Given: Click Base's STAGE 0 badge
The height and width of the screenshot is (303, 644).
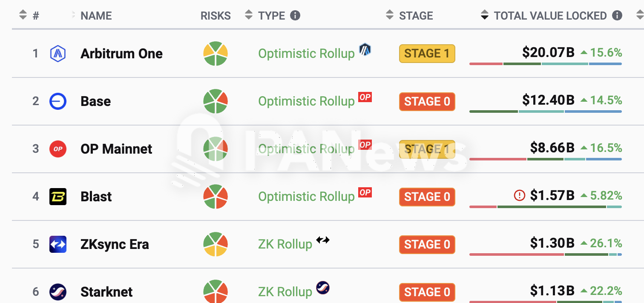Looking at the screenshot, I should 427,102.
